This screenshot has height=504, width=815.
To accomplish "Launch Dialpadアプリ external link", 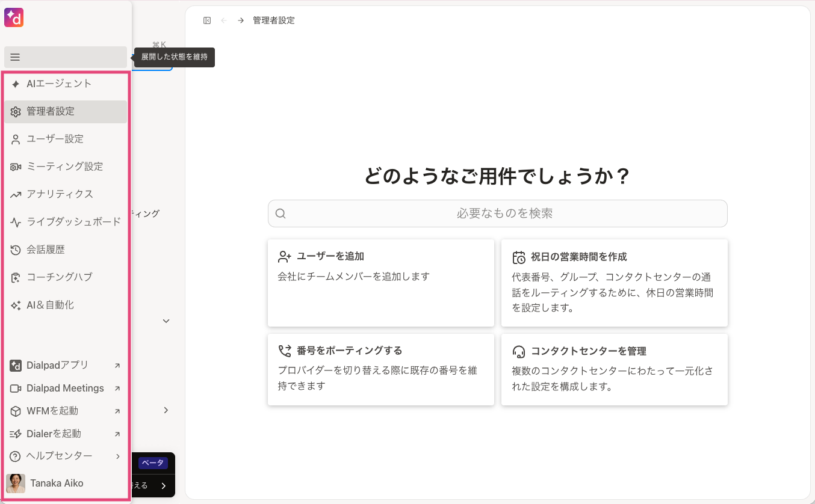I will [x=66, y=365].
